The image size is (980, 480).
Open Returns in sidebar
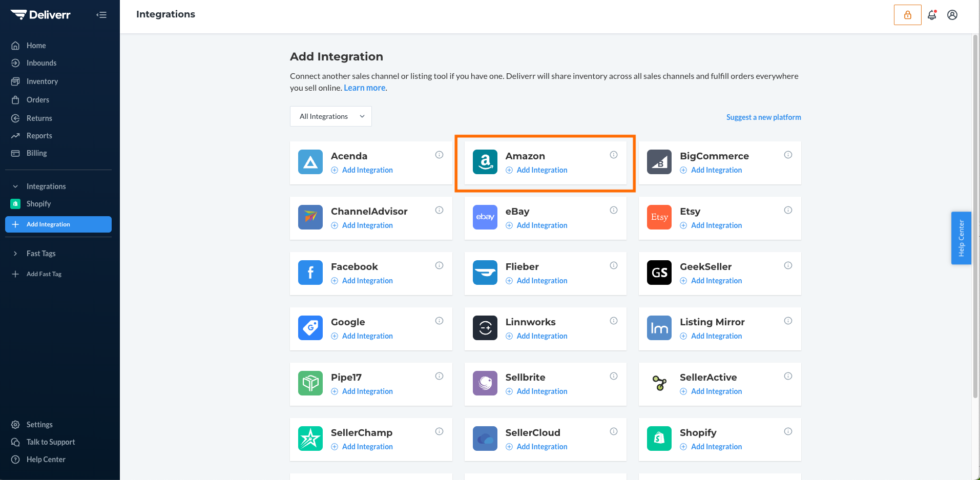point(39,118)
